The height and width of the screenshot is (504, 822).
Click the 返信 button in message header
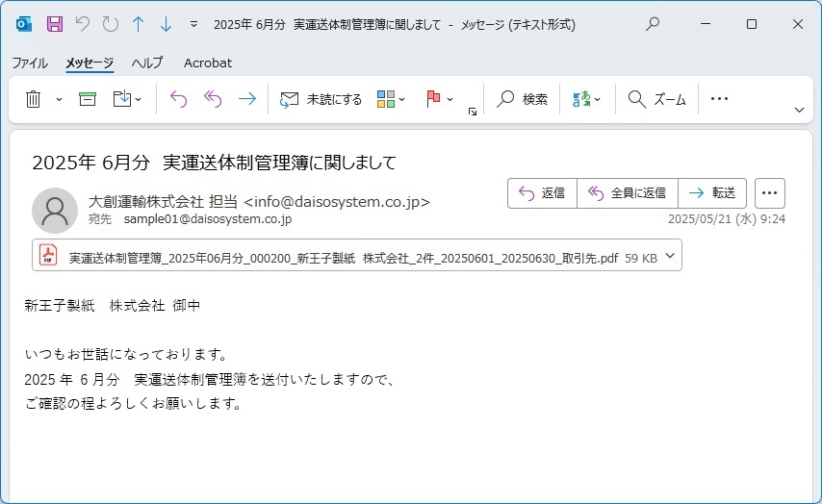(543, 193)
